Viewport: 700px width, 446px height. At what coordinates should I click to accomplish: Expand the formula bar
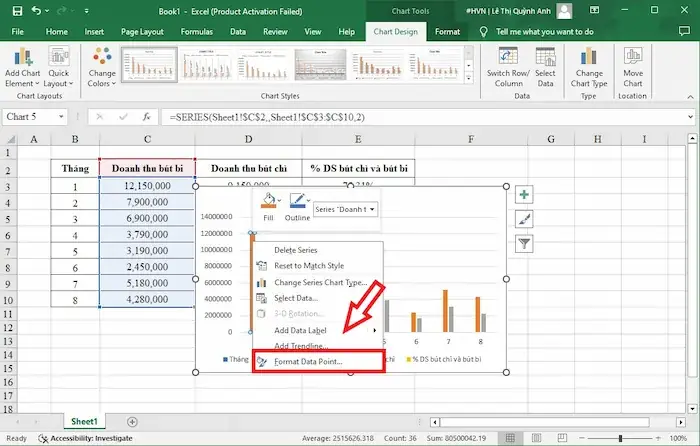(x=691, y=117)
